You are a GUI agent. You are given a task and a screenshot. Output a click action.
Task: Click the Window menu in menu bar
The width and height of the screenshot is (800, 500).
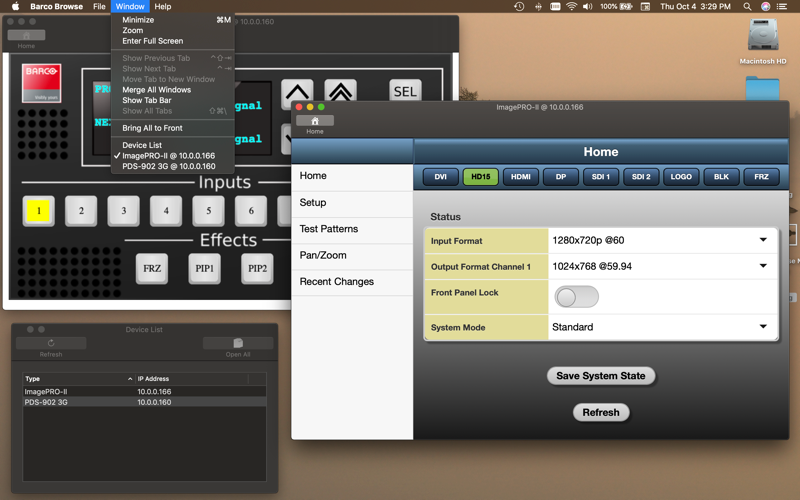pyautogui.click(x=130, y=7)
